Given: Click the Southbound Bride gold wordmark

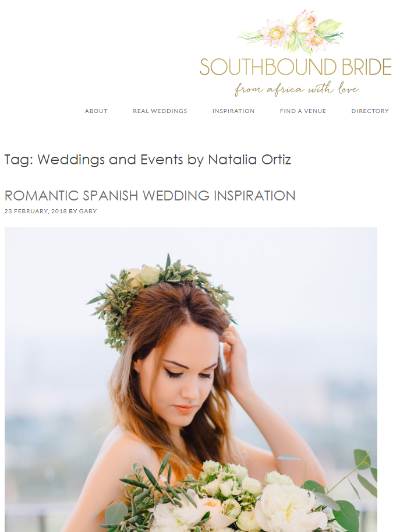Looking at the screenshot, I should point(295,67).
